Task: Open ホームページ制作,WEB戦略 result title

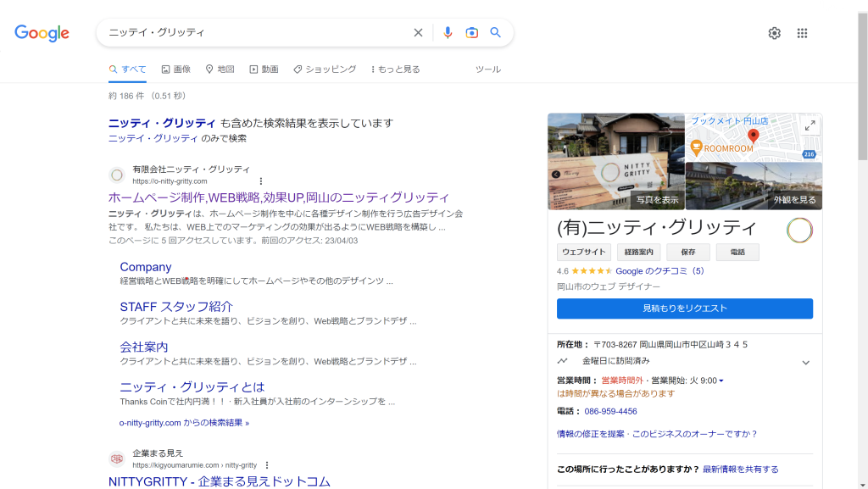Action: pos(278,197)
